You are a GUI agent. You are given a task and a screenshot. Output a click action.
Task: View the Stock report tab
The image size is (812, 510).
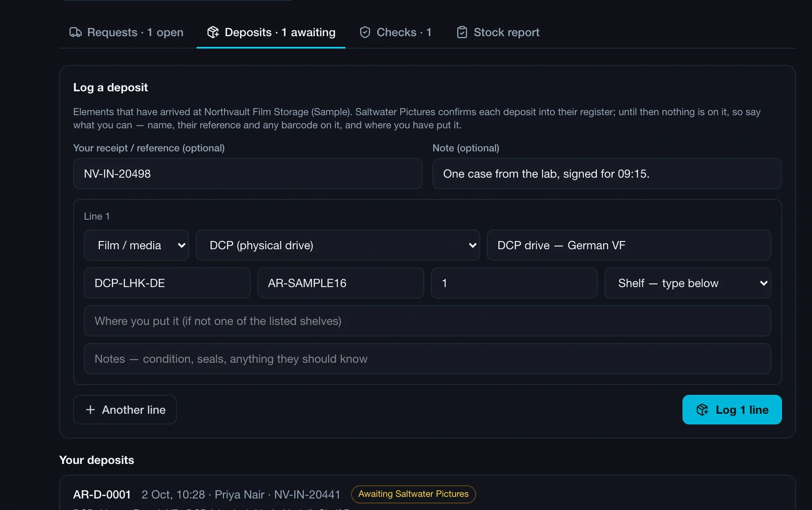pyautogui.click(x=498, y=32)
